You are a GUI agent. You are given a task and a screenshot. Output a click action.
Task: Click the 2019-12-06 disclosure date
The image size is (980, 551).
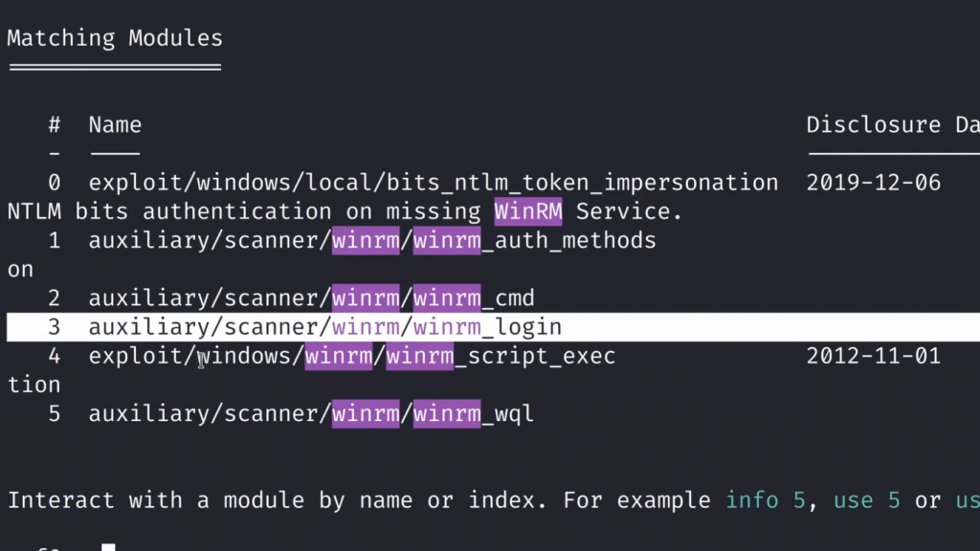873,183
